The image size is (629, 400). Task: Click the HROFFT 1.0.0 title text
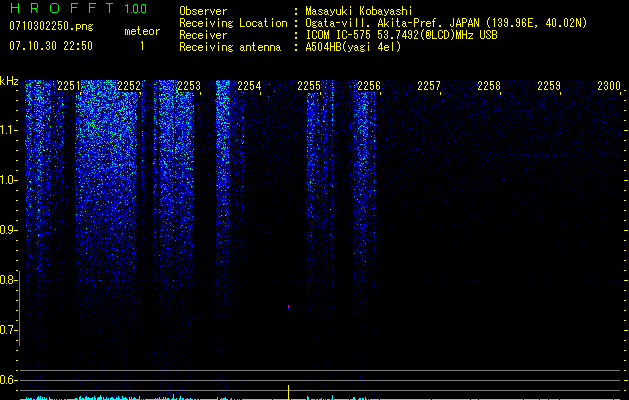[78, 8]
